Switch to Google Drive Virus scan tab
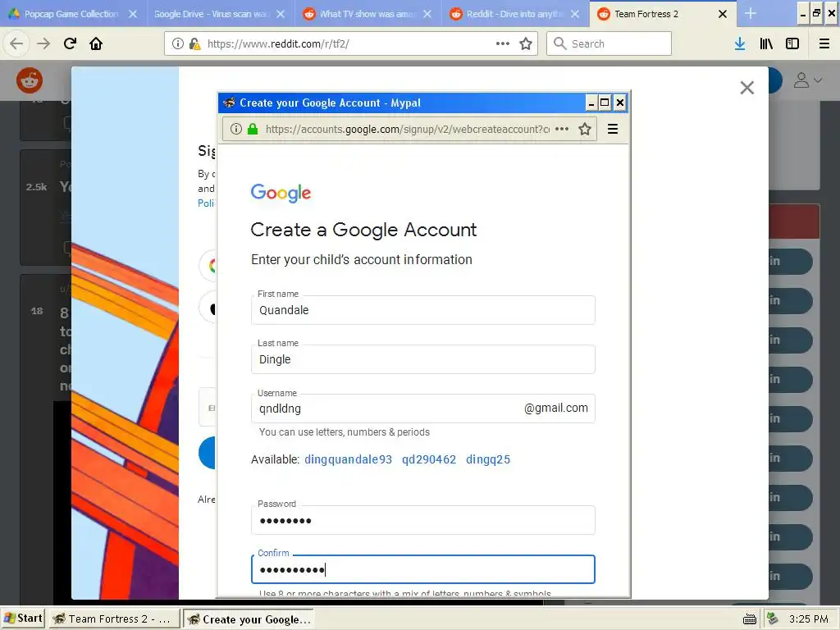 click(x=212, y=14)
